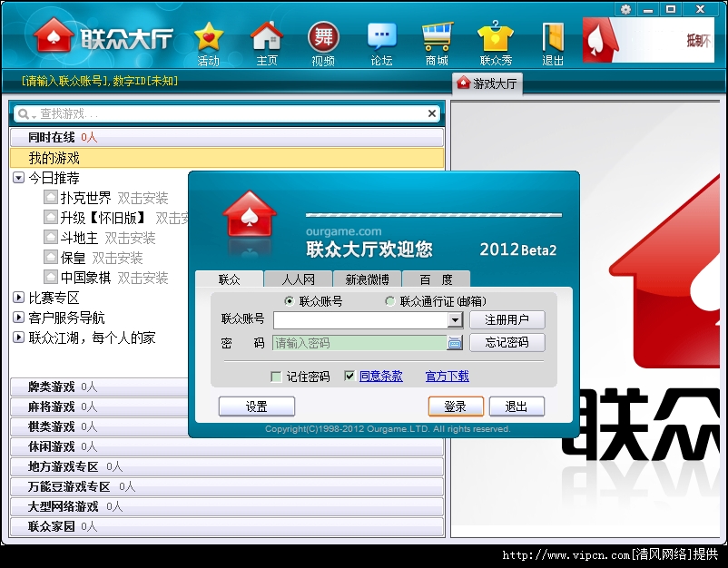
Task: Switch to the 百度 login tab
Action: (436, 279)
